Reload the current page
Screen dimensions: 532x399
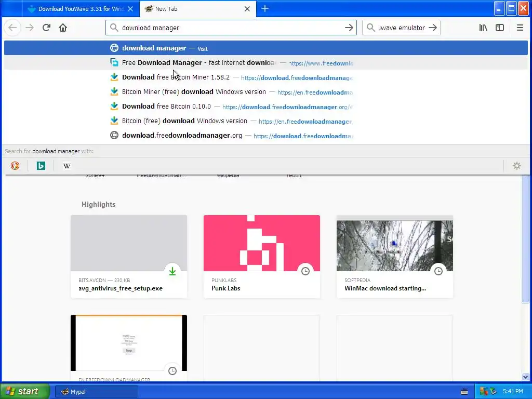pyautogui.click(x=46, y=28)
